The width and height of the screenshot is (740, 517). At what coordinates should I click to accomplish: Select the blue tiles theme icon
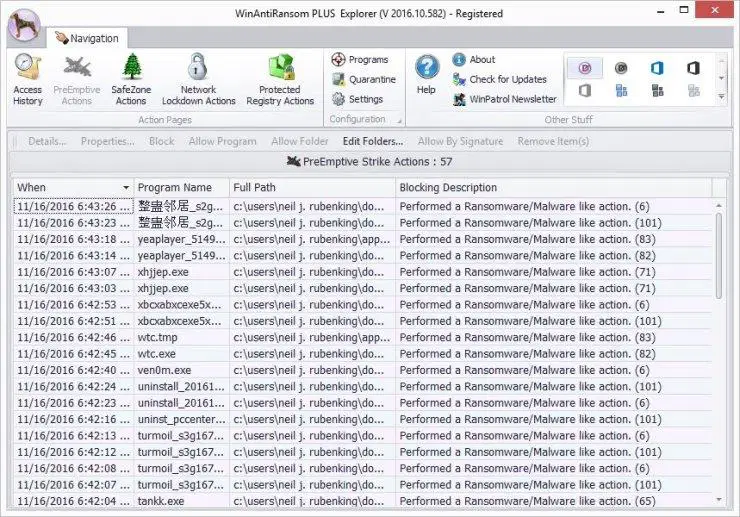point(621,90)
